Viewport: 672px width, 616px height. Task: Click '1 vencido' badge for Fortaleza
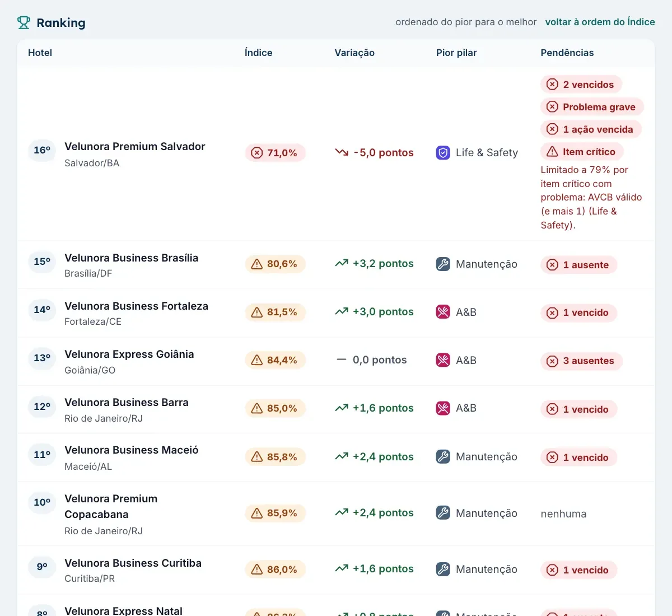point(578,312)
